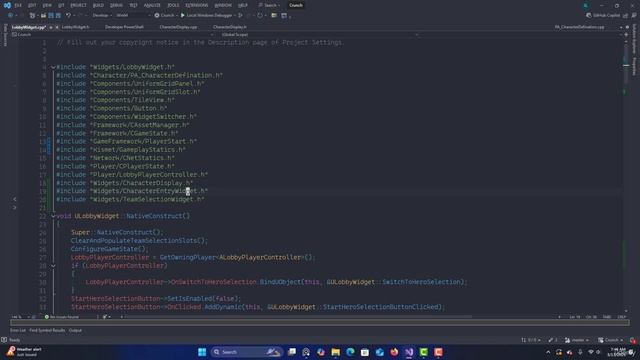Click the Windows Start button
Screen dimensions: 640x360
click(x=202, y=352)
